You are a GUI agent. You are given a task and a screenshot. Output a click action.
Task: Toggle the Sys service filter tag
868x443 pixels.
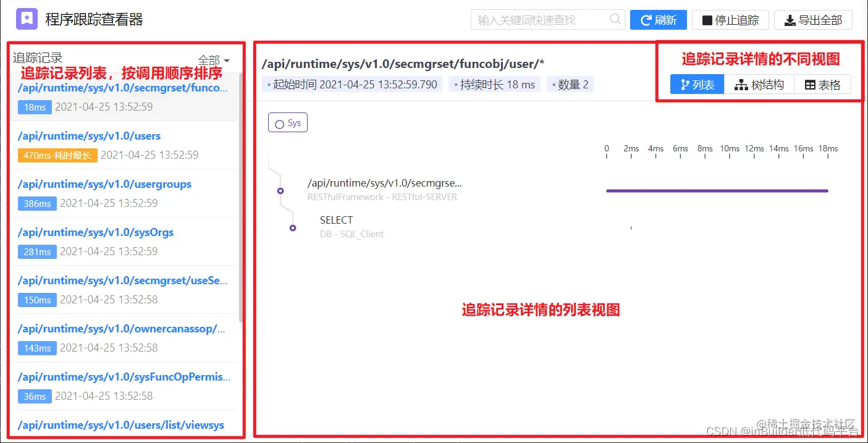(x=288, y=123)
